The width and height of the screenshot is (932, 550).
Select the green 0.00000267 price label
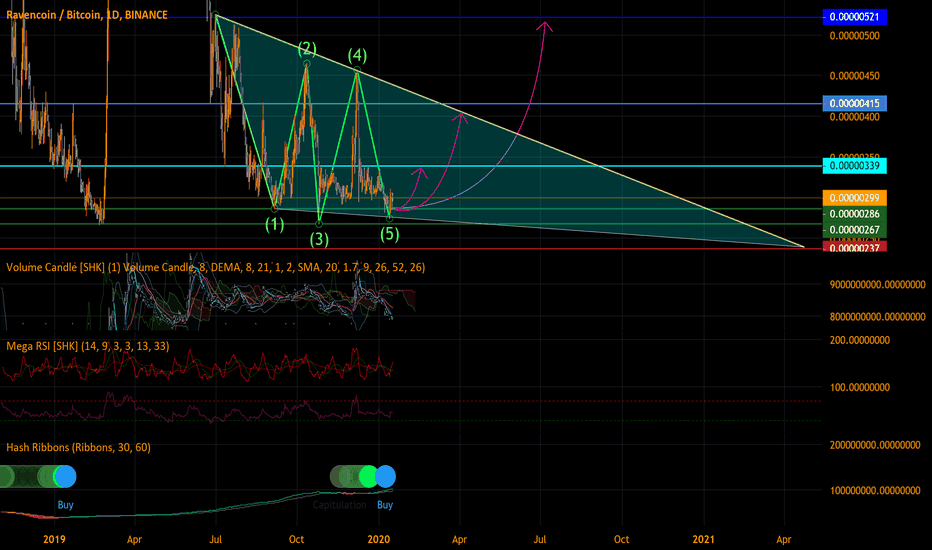tap(854, 230)
